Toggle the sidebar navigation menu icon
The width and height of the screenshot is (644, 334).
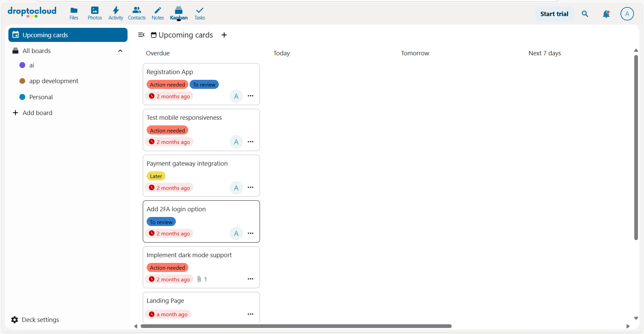coord(141,35)
